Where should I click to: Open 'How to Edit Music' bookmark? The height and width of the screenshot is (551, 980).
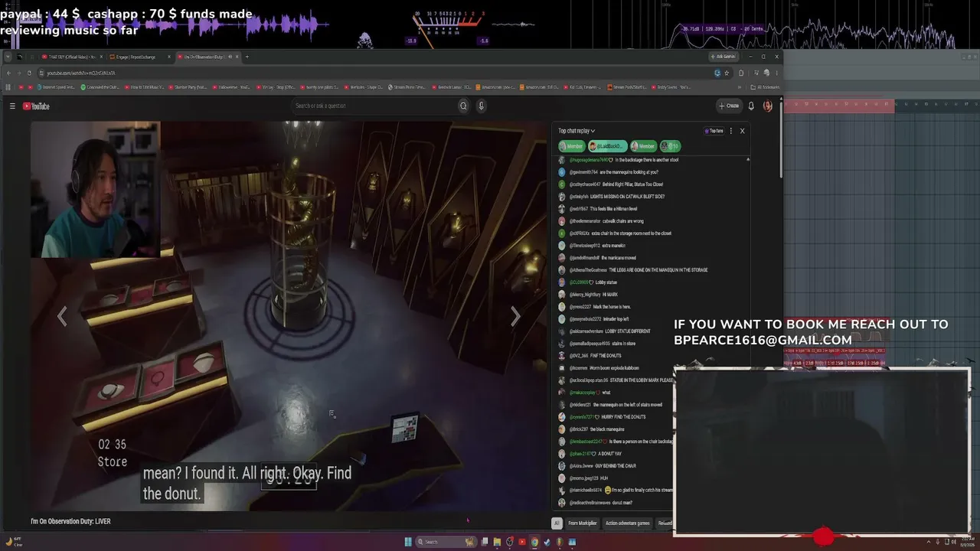click(144, 87)
